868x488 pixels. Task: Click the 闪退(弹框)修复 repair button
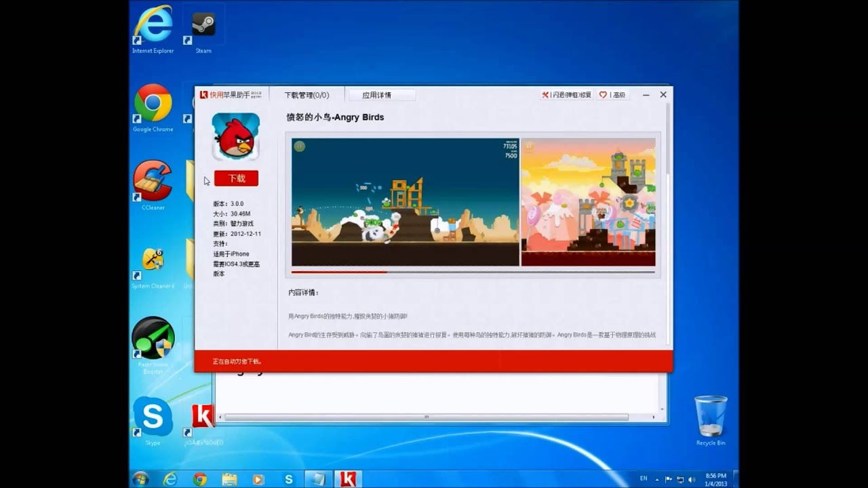point(567,95)
